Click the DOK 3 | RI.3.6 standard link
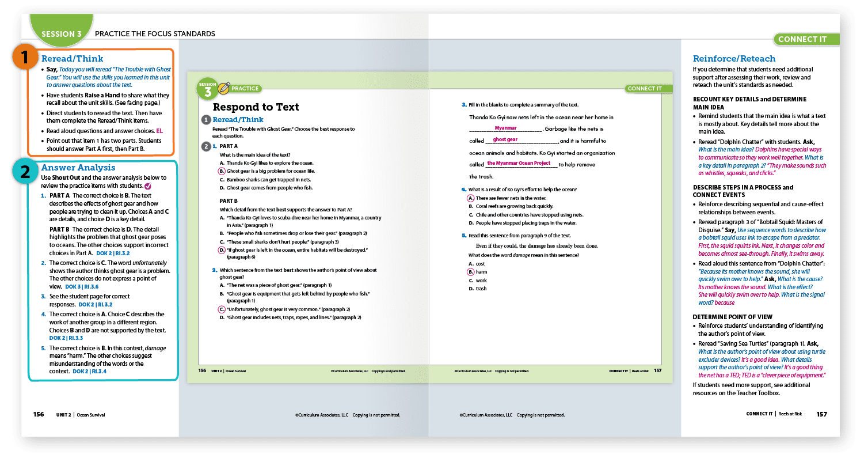Screen dimensions: 868x458 point(82,286)
